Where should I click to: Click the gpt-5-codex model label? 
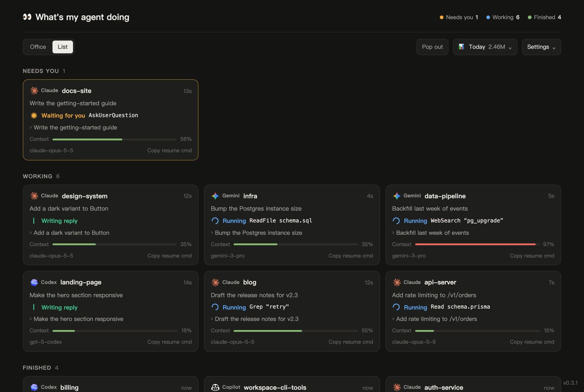[46, 342]
